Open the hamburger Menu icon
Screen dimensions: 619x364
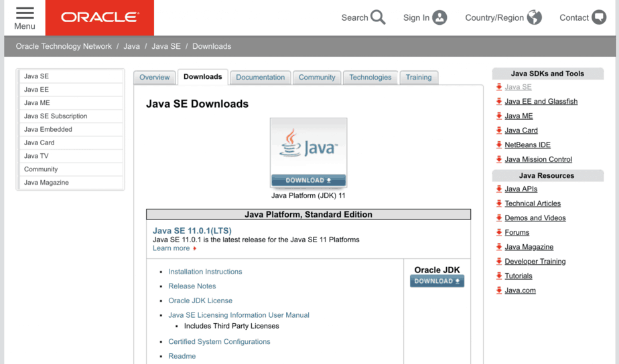pyautogui.click(x=25, y=13)
